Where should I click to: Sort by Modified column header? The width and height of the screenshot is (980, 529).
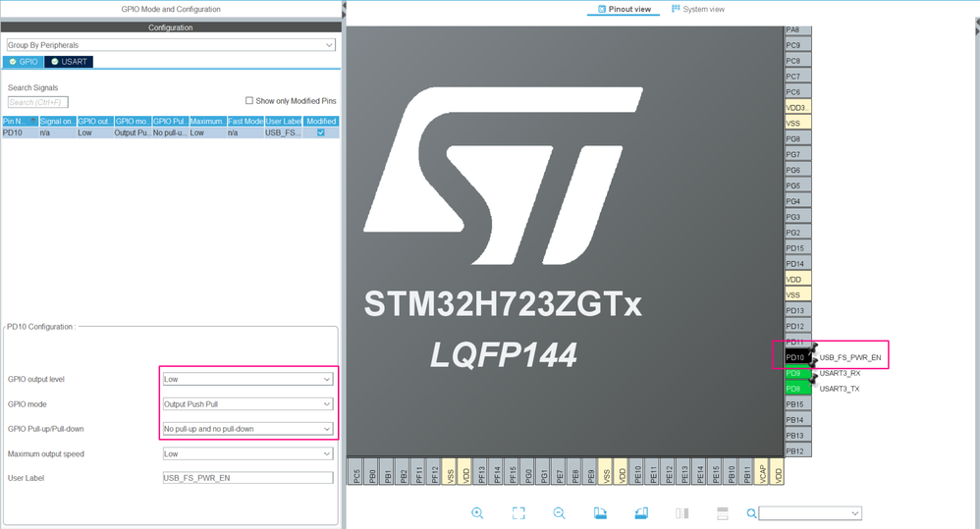(321, 121)
